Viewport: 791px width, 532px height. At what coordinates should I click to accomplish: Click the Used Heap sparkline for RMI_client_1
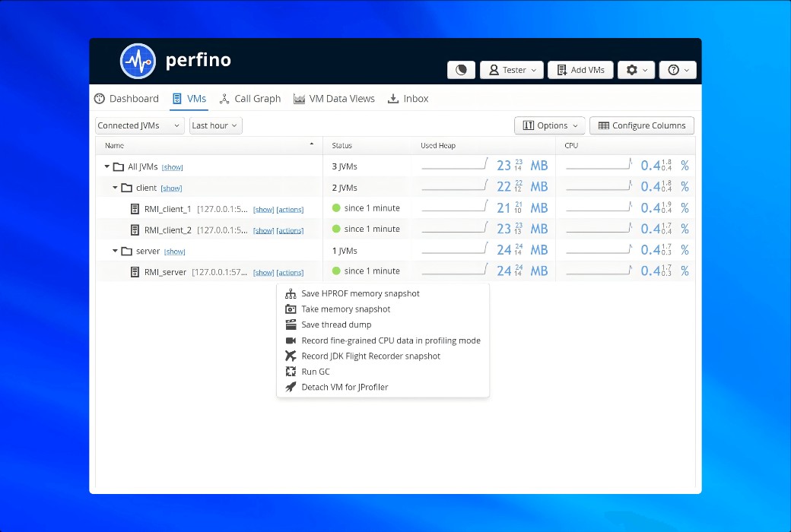(455, 206)
